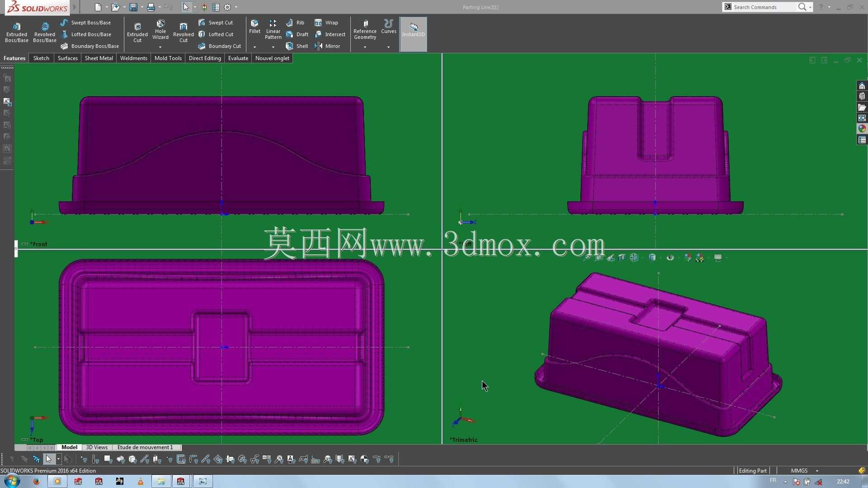
Task: Add a Rib feature
Action: 295,23
